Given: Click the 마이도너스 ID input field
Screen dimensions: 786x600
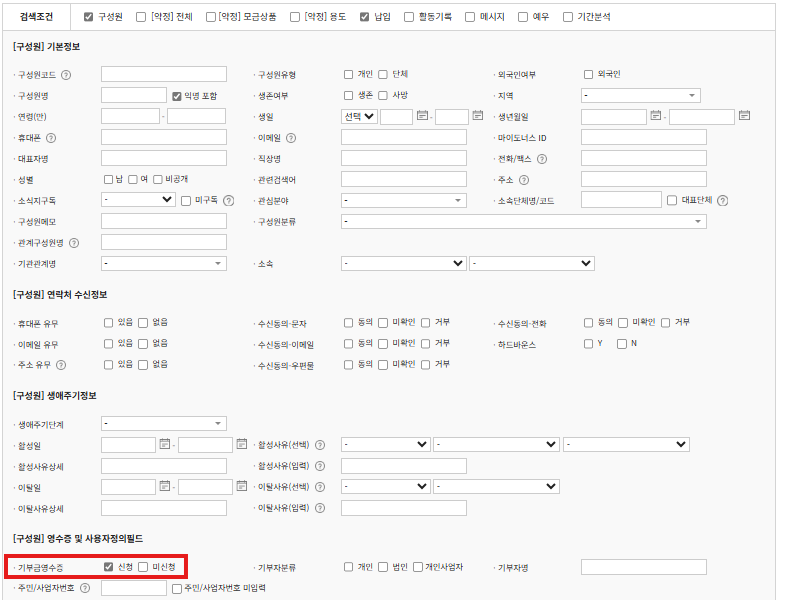Looking at the screenshot, I should pos(644,137).
